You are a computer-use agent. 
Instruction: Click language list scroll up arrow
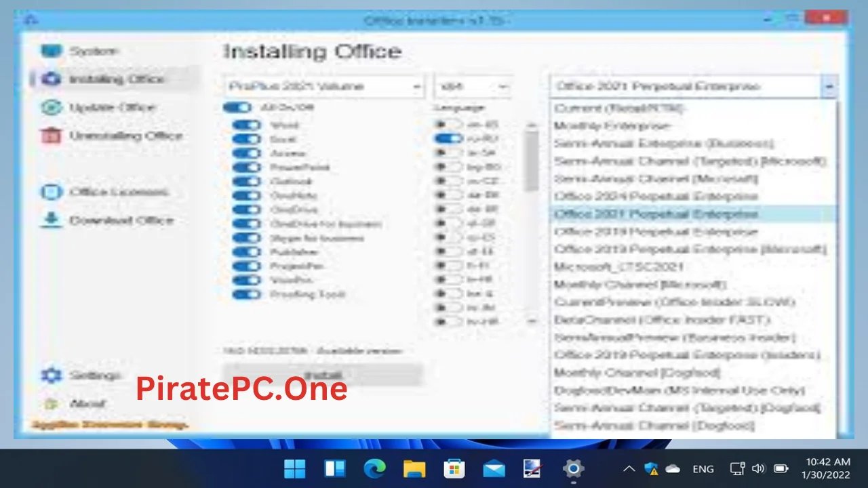pos(532,126)
